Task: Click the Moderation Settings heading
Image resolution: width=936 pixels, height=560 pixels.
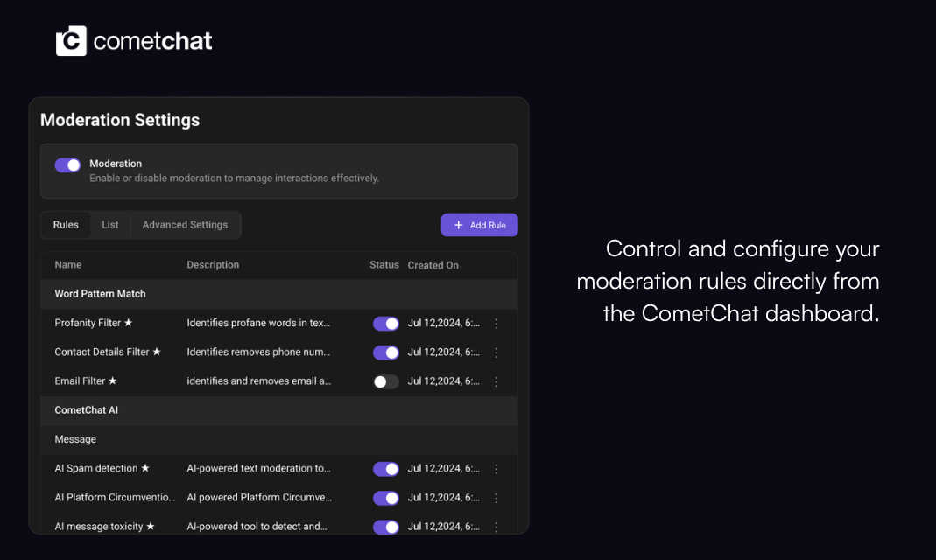Action: tap(120, 120)
